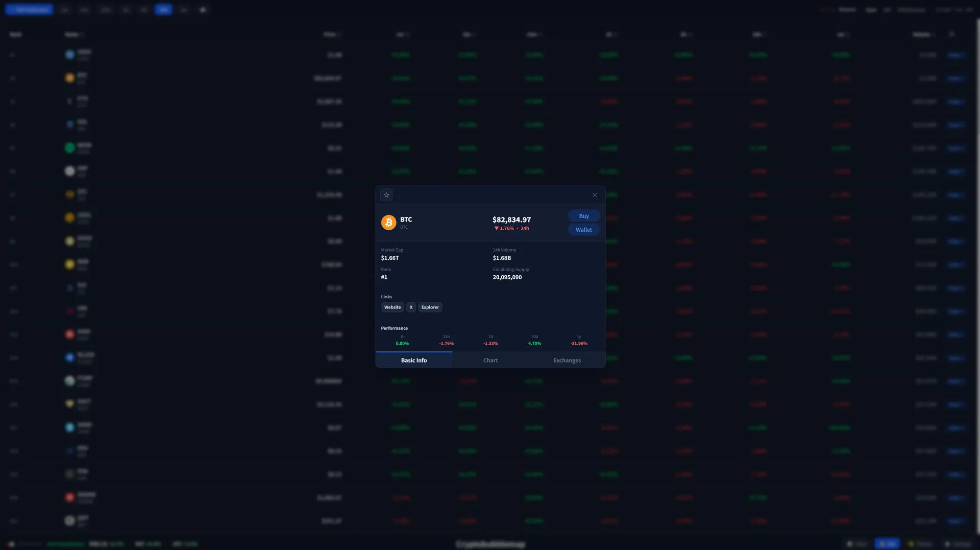Click the $1.68B 24h volume value

click(x=502, y=258)
